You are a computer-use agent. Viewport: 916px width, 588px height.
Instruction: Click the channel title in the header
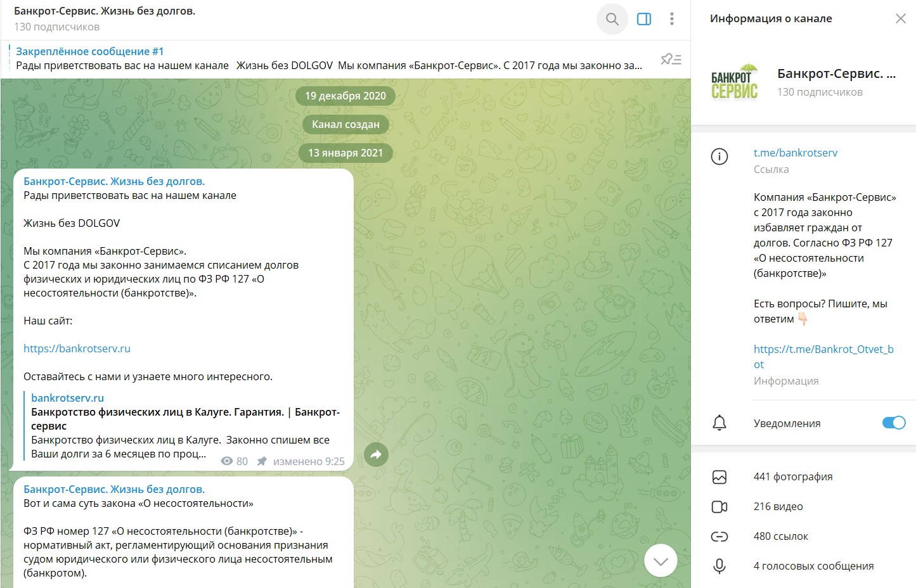coord(105,11)
